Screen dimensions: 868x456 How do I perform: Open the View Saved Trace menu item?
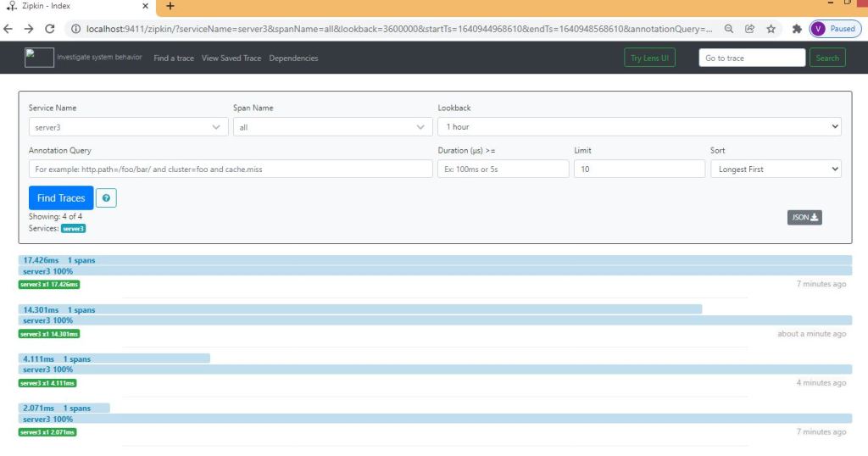(231, 58)
